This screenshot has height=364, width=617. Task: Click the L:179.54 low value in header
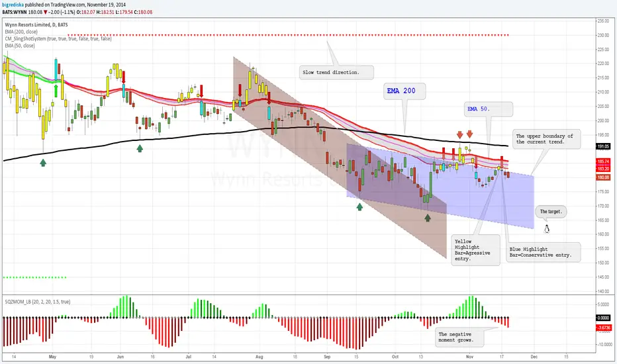coord(124,12)
